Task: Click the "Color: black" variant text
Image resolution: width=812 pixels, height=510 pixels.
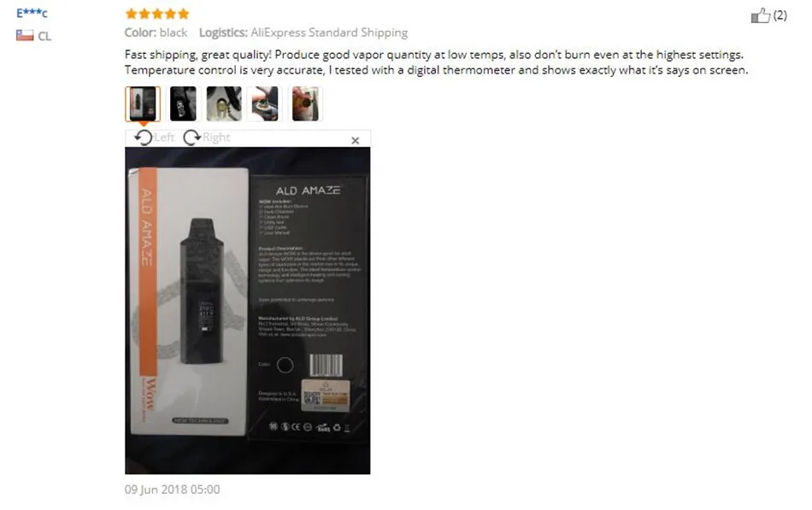Action: pos(156,32)
